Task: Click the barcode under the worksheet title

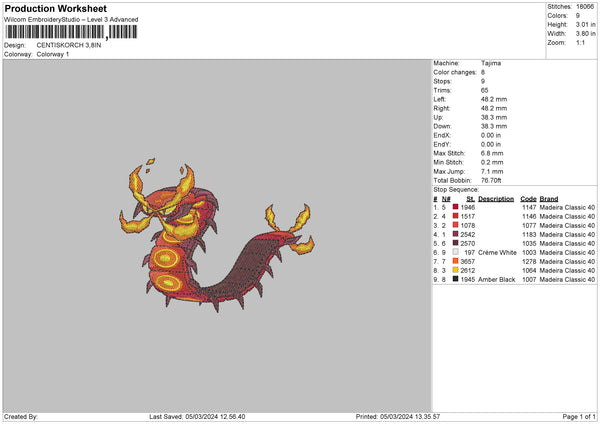Action: coord(71,32)
